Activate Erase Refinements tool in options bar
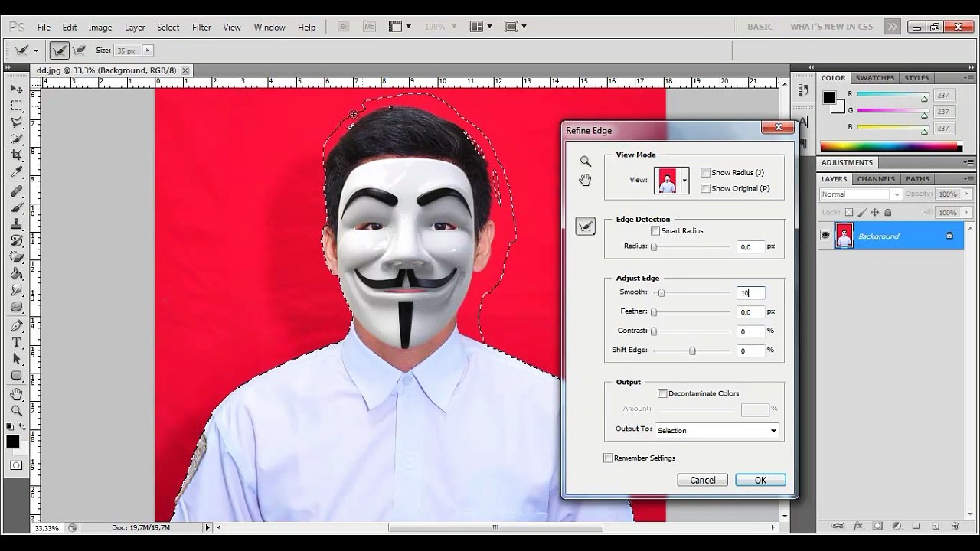 [79, 51]
